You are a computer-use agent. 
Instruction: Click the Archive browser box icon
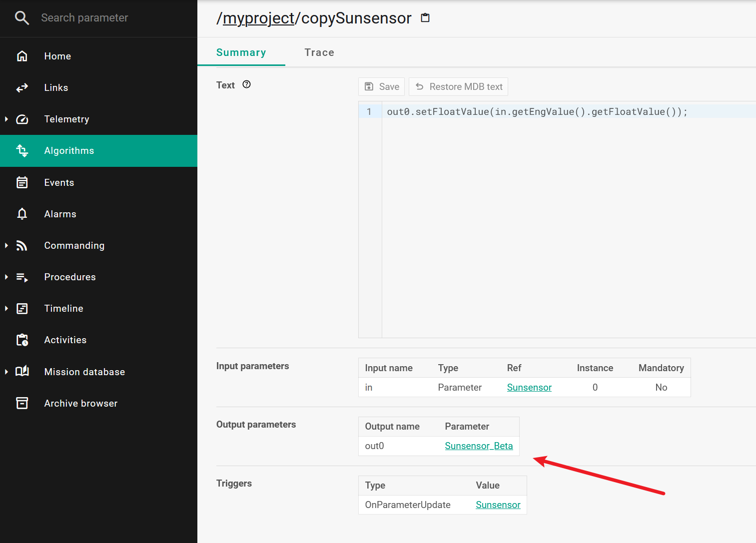(x=22, y=403)
